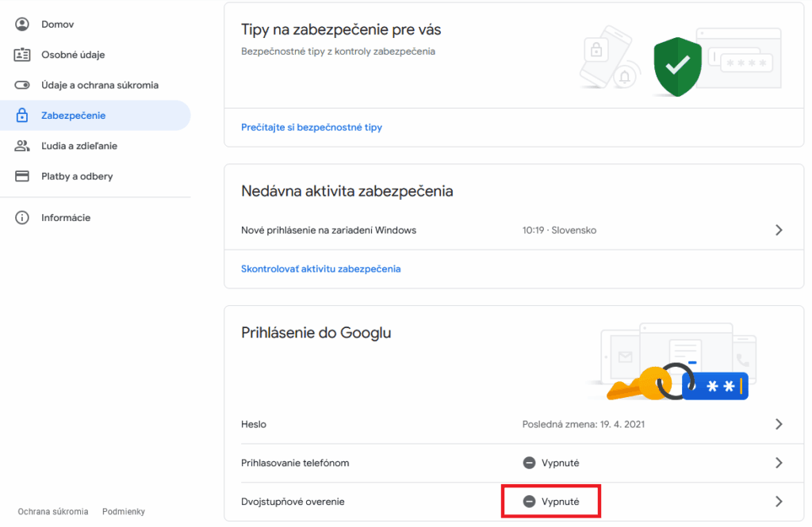
Task: Expand Prihlasovanie telefónom with right chevron
Action: [x=778, y=463]
